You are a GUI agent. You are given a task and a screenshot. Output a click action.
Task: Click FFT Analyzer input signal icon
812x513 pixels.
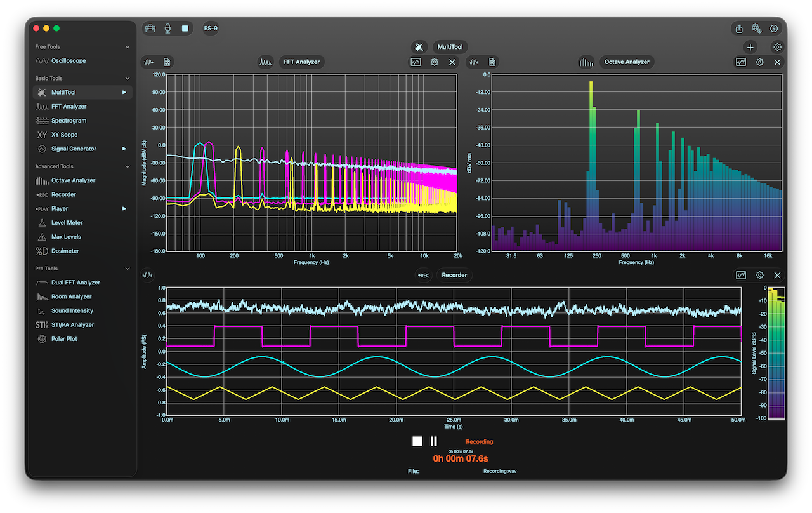(x=148, y=62)
